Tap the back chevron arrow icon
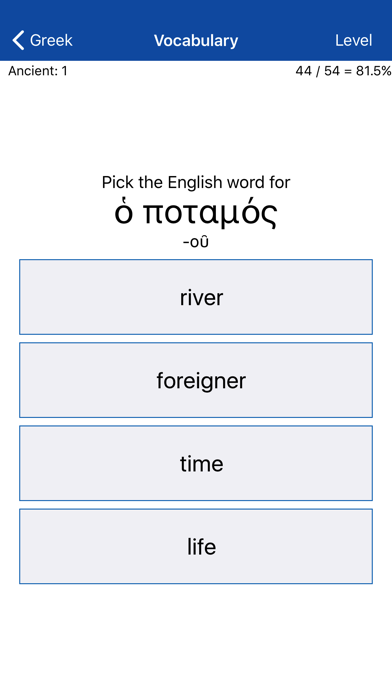This screenshot has height=696, width=392. (18, 40)
